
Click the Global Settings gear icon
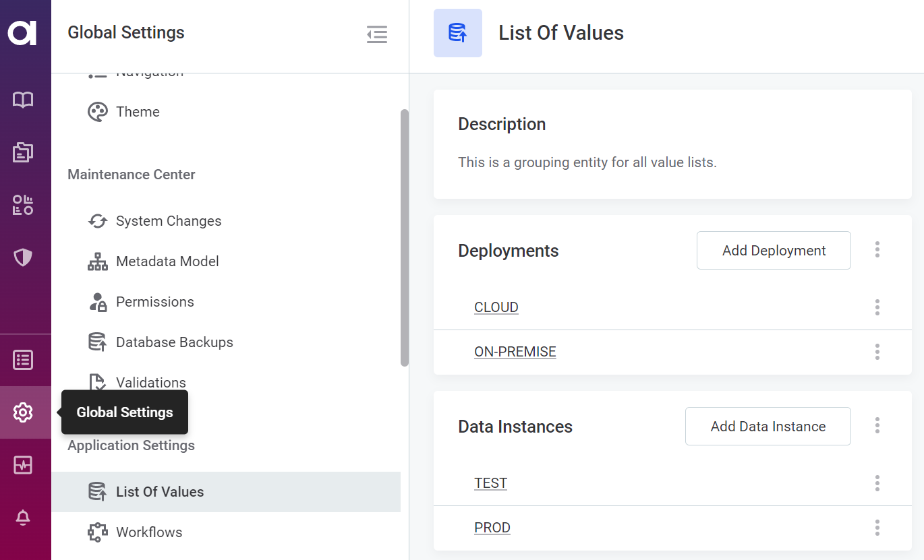(x=23, y=412)
